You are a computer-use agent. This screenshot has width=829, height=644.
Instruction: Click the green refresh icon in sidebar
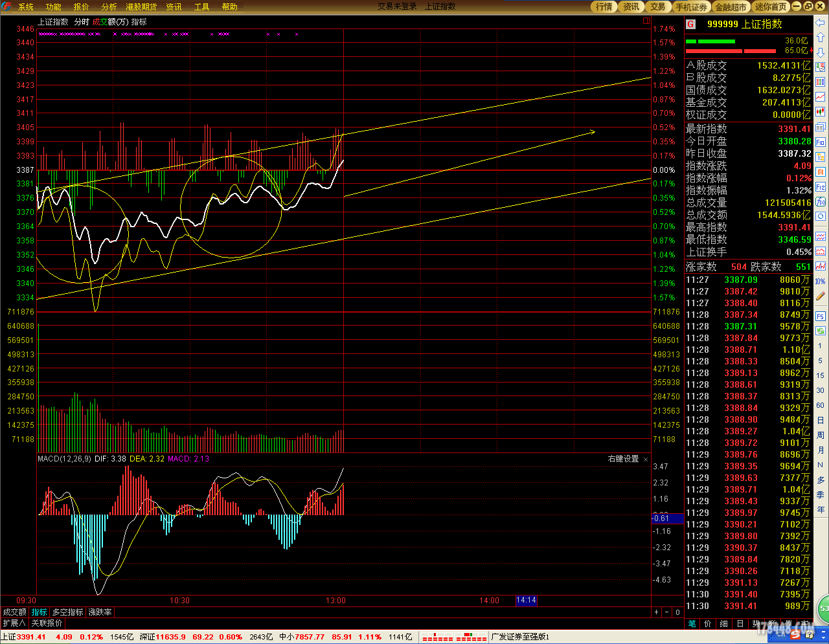821,331
